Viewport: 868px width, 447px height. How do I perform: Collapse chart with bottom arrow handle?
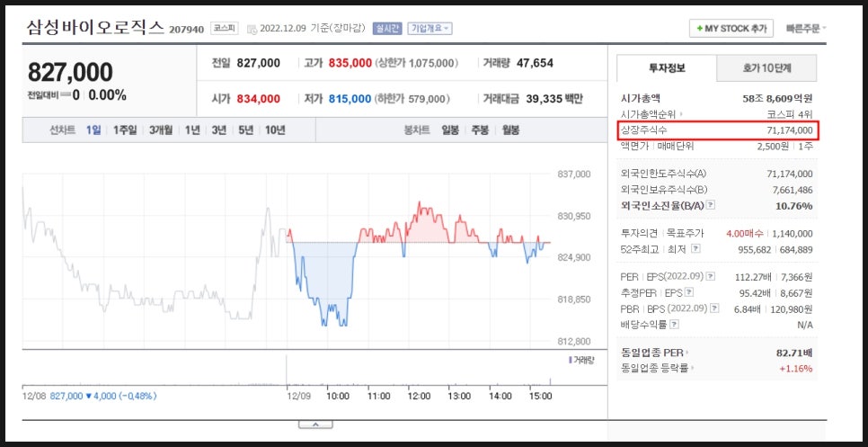315,425
